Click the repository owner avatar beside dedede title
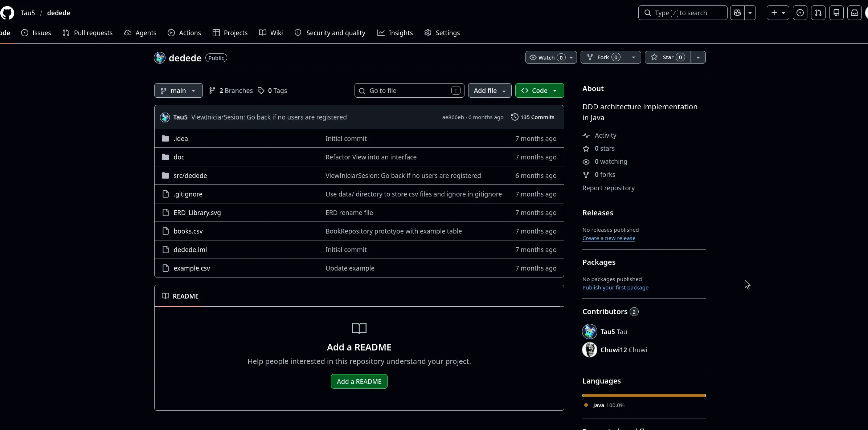868x430 pixels. point(160,58)
